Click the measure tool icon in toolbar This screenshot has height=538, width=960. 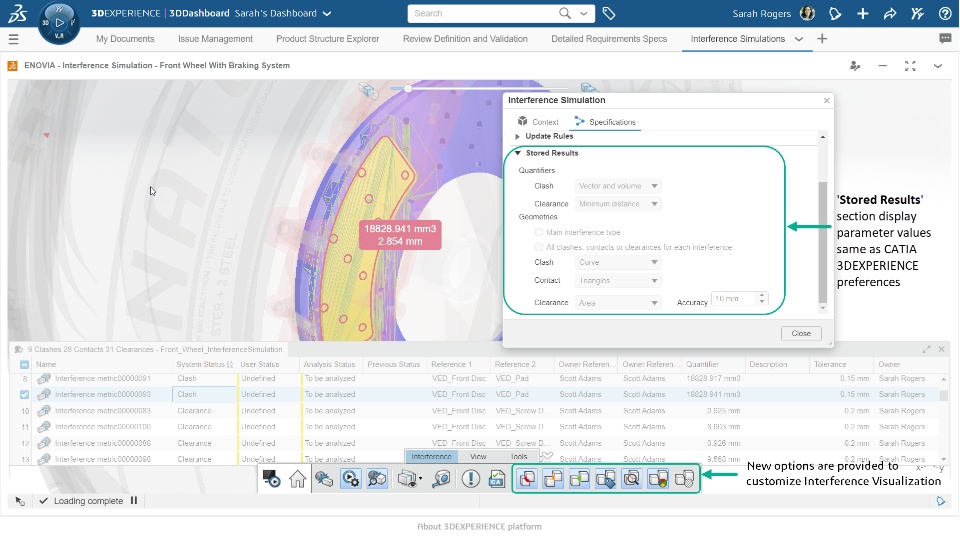tap(441, 479)
